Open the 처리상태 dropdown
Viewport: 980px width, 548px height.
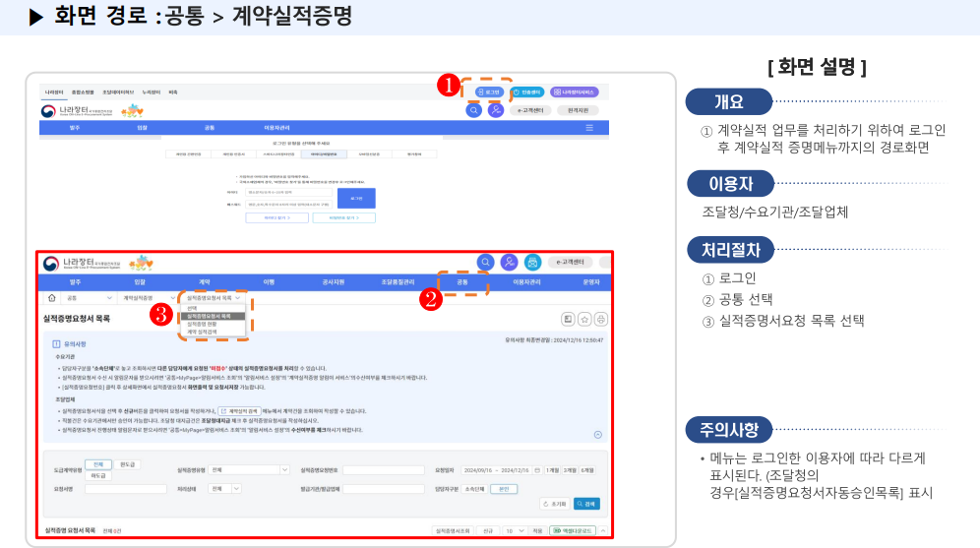pos(224,489)
